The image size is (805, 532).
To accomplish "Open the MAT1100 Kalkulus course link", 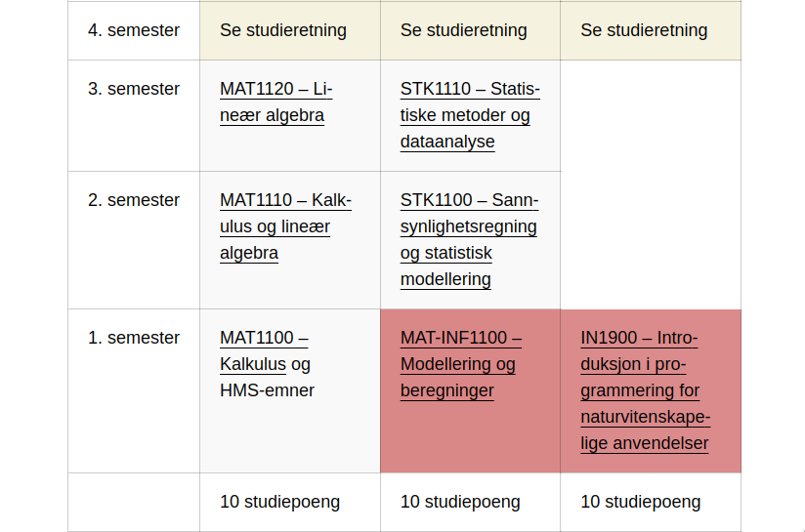I will (x=264, y=350).
